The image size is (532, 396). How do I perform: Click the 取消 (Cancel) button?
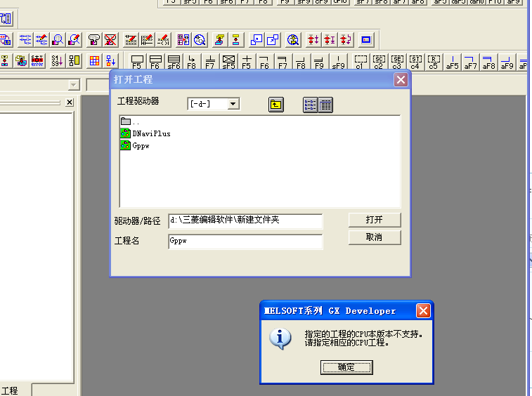pos(375,237)
